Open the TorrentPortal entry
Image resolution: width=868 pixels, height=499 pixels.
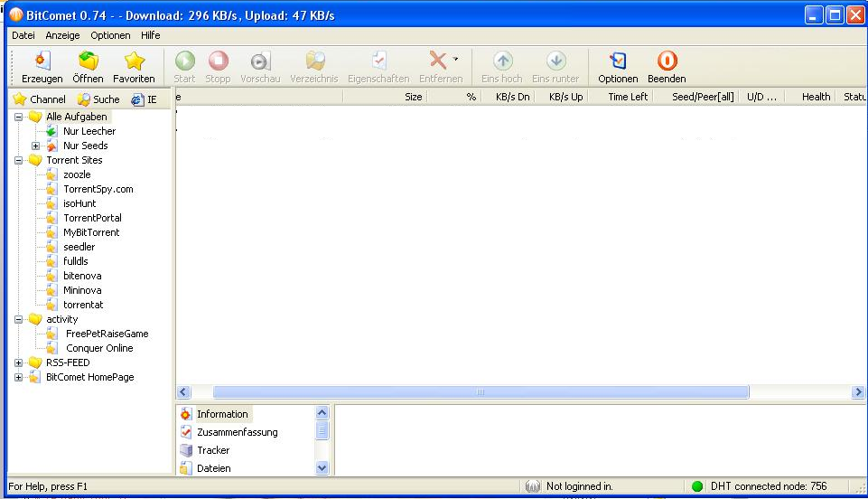click(x=92, y=218)
